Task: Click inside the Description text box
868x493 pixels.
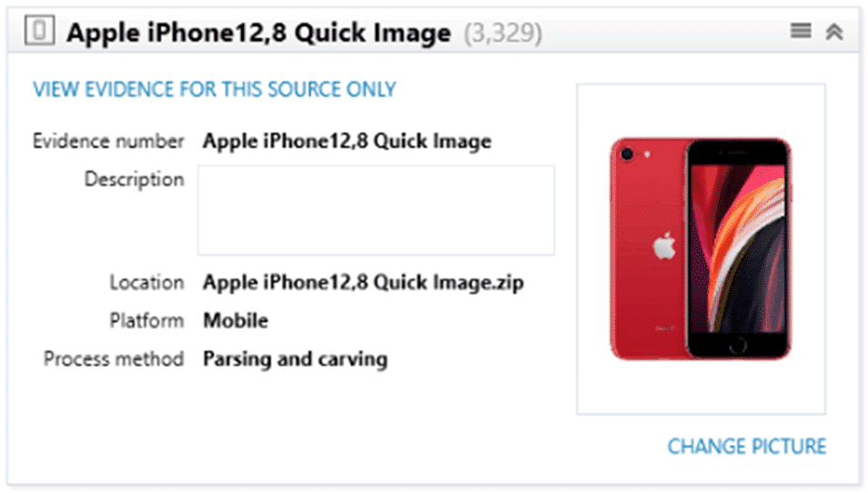Action: click(376, 210)
